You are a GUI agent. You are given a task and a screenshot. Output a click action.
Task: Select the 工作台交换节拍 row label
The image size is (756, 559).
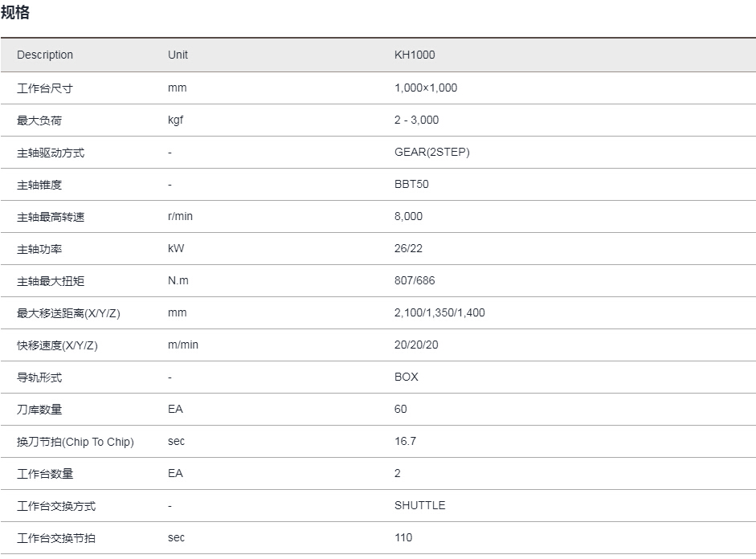[55, 538]
